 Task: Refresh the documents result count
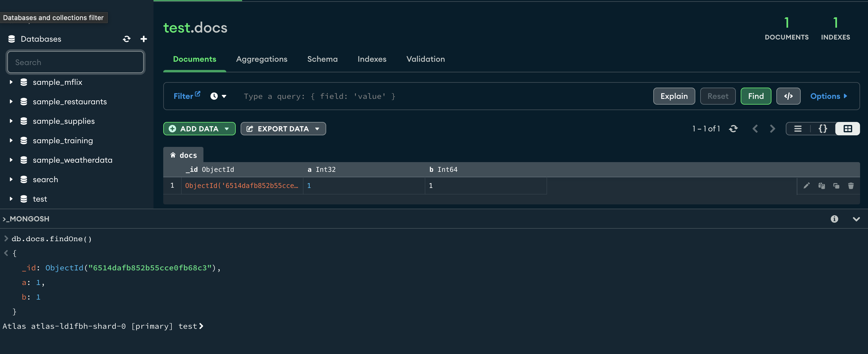pos(733,129)
